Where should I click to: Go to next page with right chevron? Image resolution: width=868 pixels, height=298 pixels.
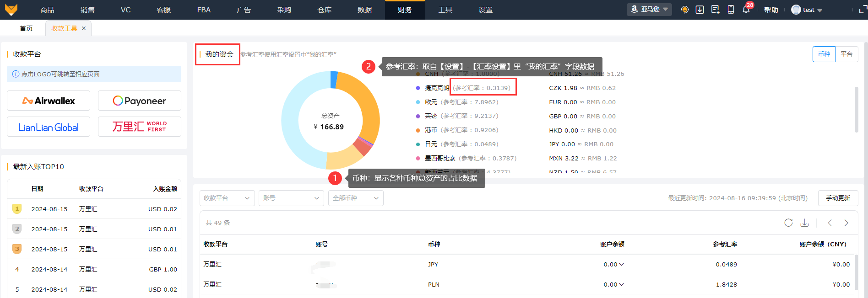[846, 223]
